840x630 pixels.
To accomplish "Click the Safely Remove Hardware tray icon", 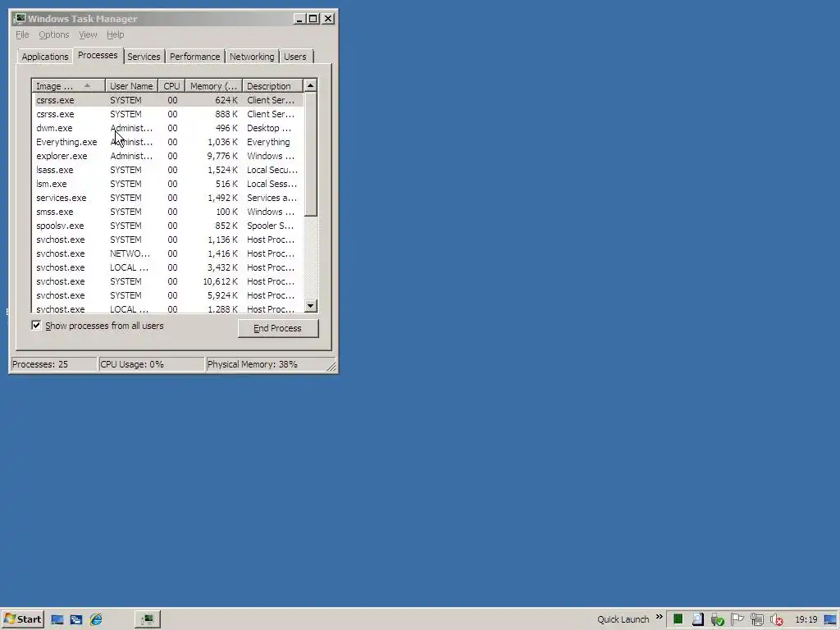I will point(718,620).
